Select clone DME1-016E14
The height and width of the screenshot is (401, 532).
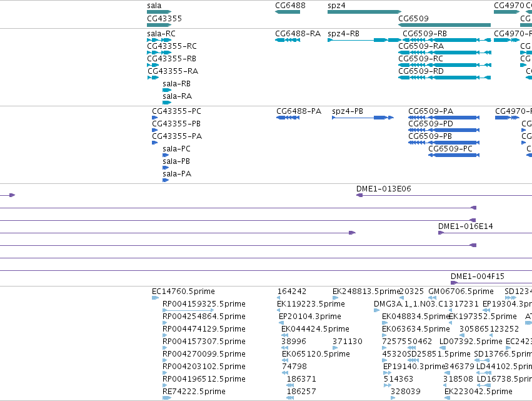coord(466,226)
